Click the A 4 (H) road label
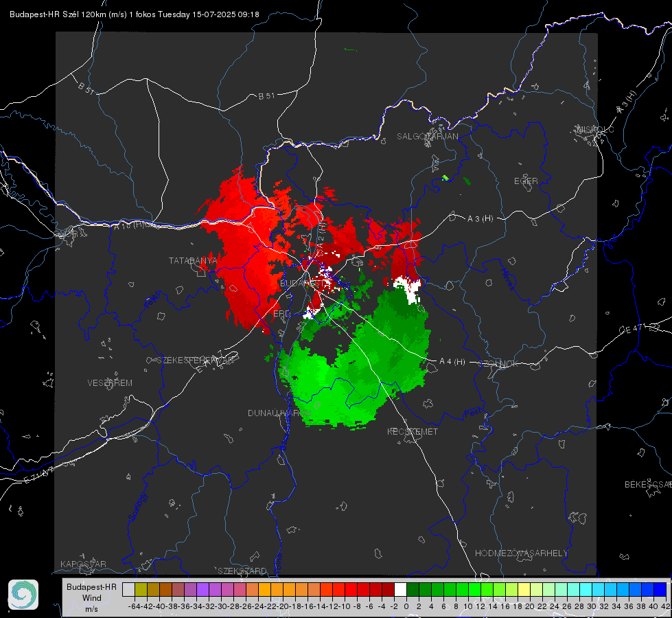Screen dimensions: 672x618 coord(452,362)
